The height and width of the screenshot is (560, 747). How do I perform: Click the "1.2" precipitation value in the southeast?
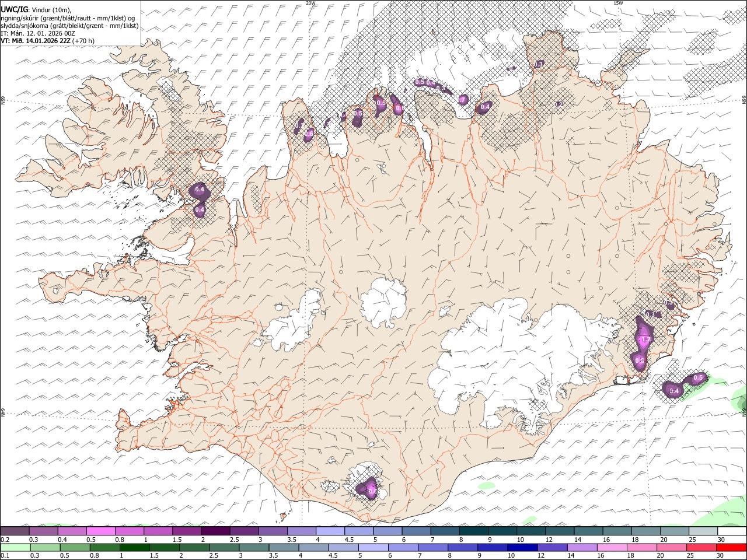(x=645, y=339)
